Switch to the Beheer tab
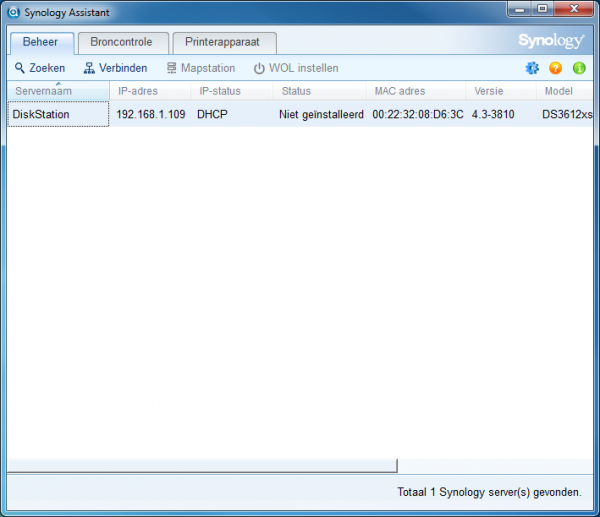Screen dimensions: 600x517 pyautogui.click(x=42, y=42)
